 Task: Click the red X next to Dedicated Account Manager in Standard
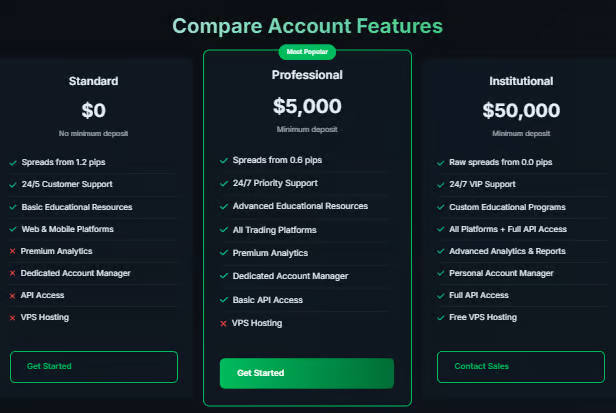pos(13,273)
